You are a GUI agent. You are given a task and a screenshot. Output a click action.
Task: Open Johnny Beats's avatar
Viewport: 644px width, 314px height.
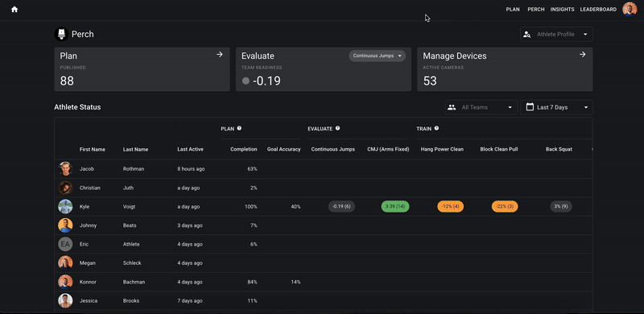[65, 225]
